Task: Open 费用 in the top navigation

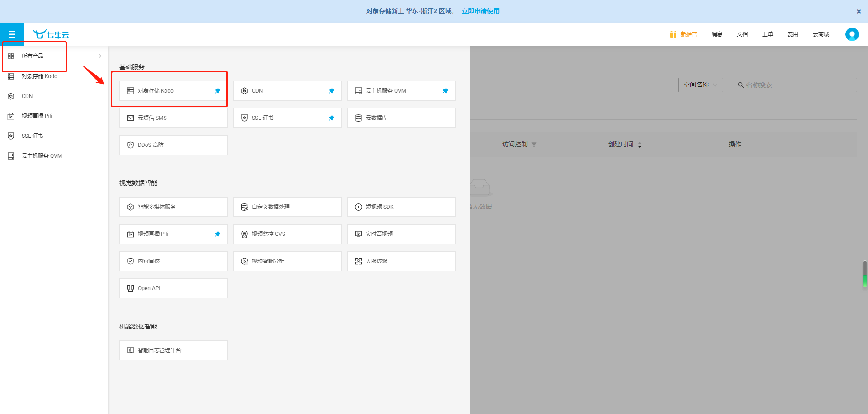Action: point(793,34)
